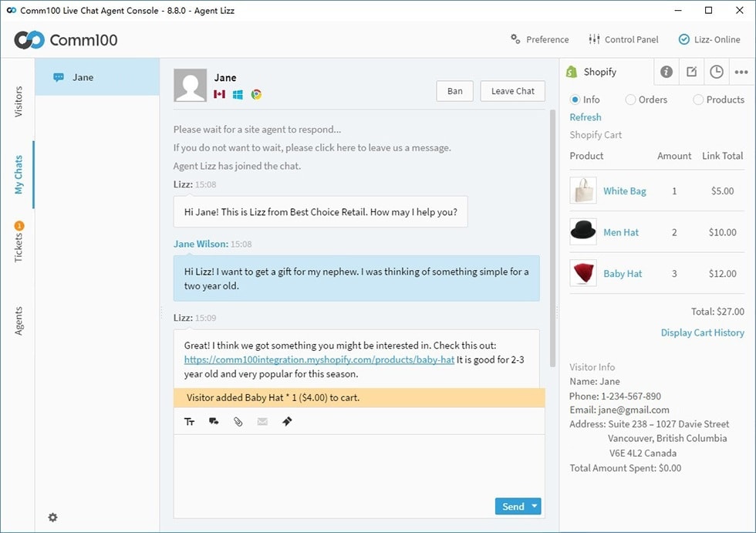Switch to the Agents tab

pos(18,320)
